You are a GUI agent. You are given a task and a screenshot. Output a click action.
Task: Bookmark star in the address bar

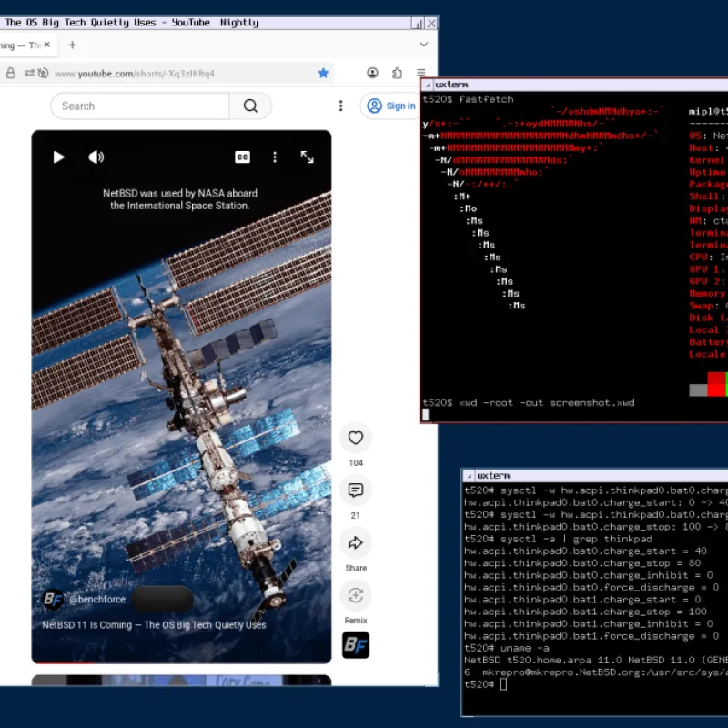(324, 73)
